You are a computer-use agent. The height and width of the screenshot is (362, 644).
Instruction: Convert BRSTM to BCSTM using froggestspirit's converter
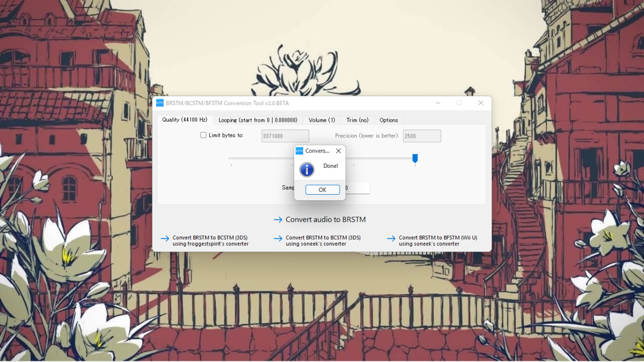[x=210, y=241]
